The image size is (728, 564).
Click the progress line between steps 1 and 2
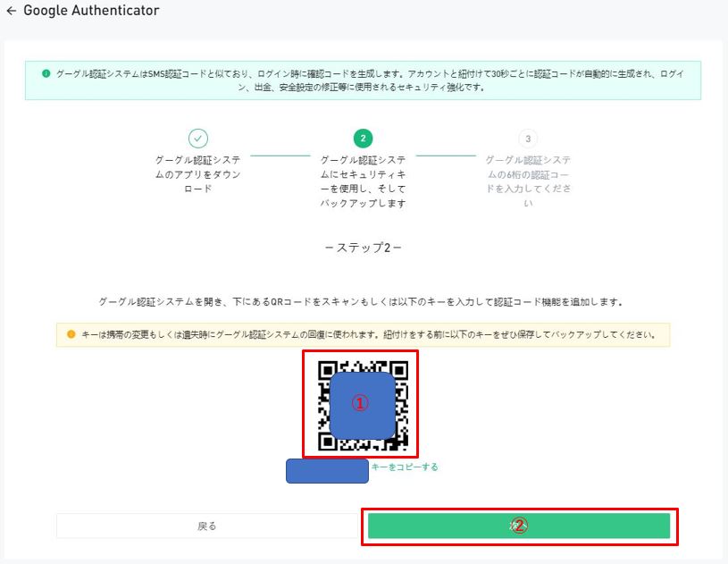click(x=280, y=156)
